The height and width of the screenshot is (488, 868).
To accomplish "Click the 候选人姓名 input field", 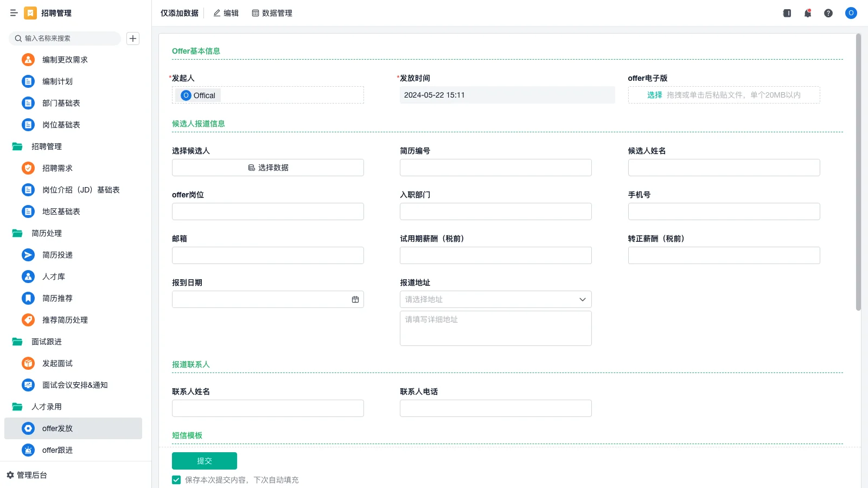I will 724,168.
